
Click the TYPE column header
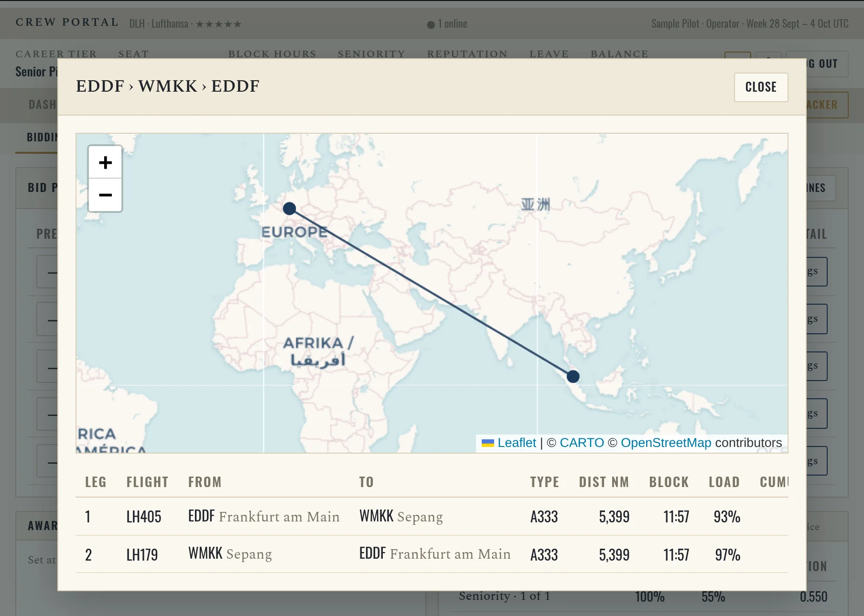coord(544,482)
